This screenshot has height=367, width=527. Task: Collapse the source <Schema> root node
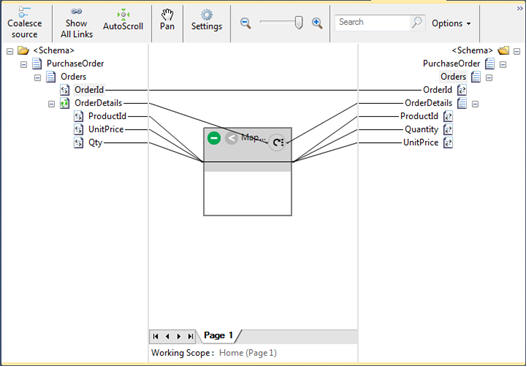[10, 51]
